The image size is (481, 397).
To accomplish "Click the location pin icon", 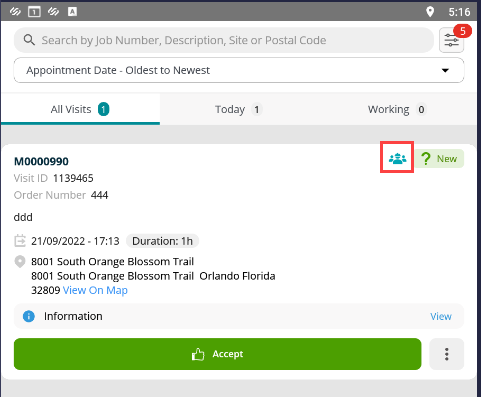I will point(20,262).
